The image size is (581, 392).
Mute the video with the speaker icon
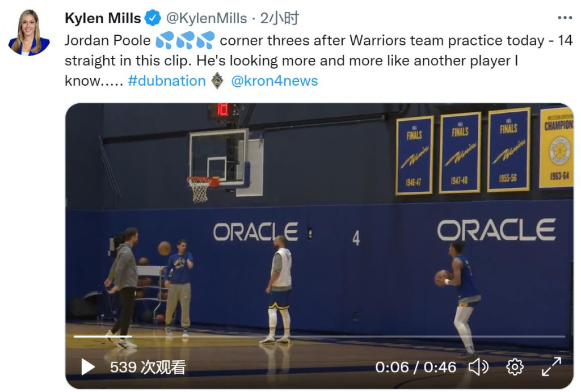478,367
